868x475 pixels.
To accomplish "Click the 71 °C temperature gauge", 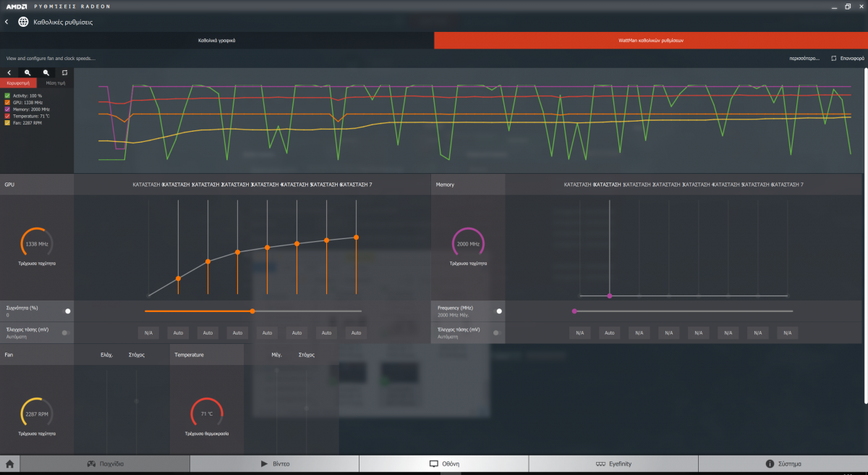I will (207, 413).
